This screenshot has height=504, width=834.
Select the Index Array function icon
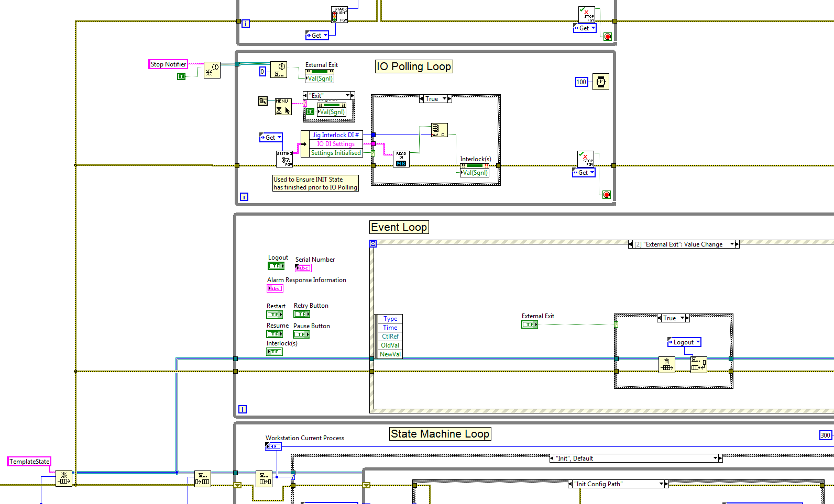click(x=439, y=130)
